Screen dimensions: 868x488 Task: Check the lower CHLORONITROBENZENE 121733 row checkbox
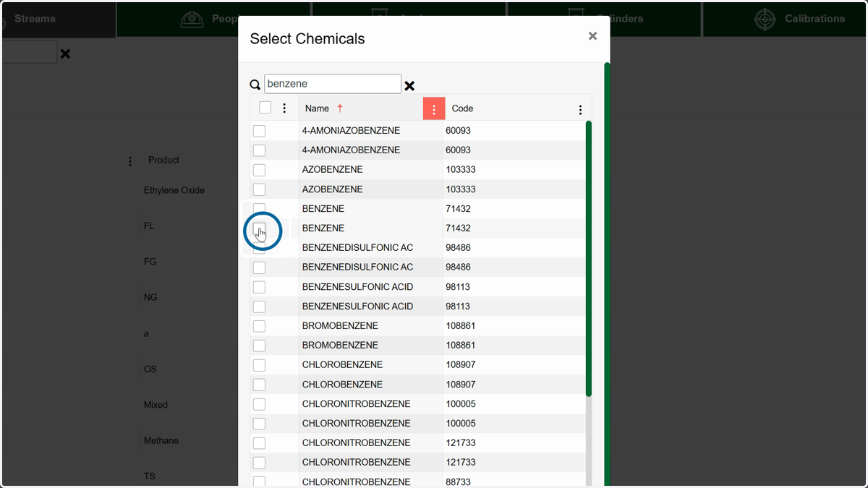259,463
